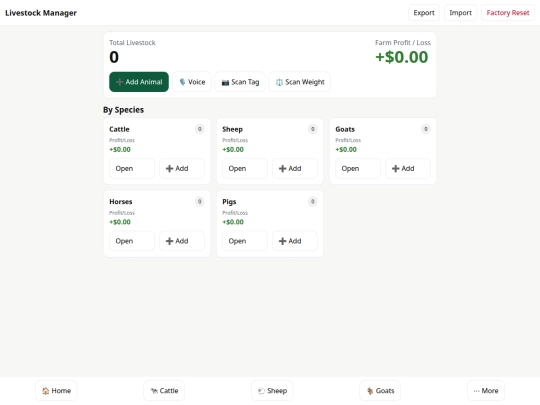The width and height of the screenshot is (540, 405).
Task: Click the plus icon on Add Animal
Action: tap(120, 82)
